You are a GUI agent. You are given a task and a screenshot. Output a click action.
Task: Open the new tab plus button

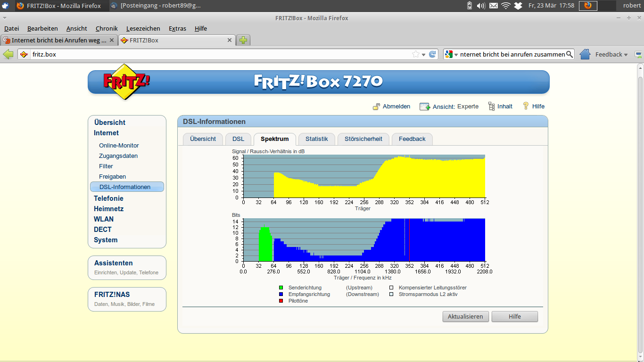(243, 40)
